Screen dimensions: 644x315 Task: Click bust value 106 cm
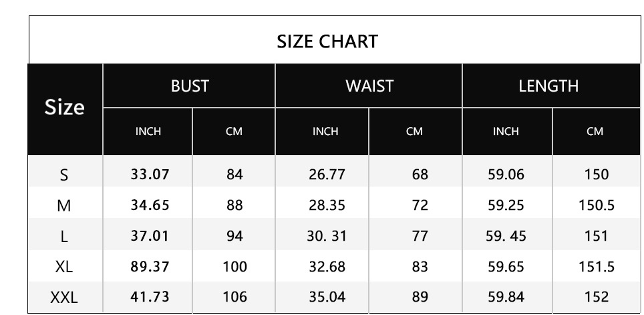point(235,297)
